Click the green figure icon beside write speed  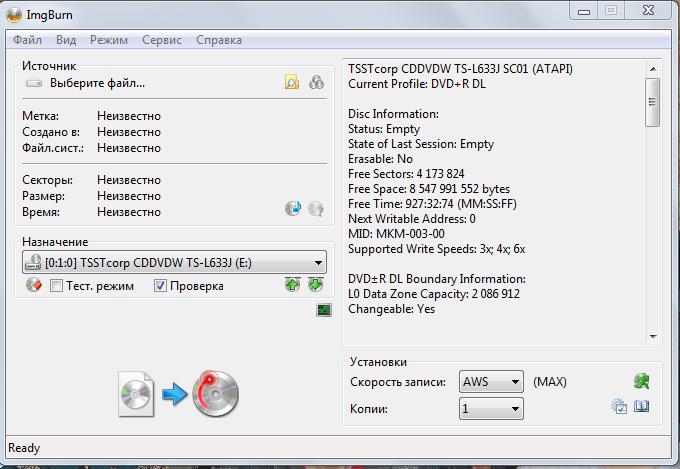[641, 381]
